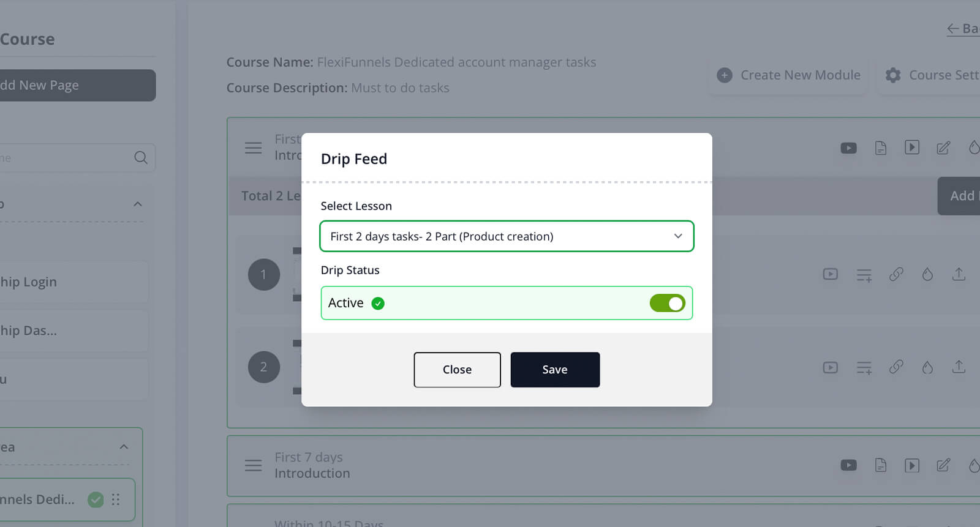
Task: Click the link chain icon for lesson 1
Action: tap(896, 274)
